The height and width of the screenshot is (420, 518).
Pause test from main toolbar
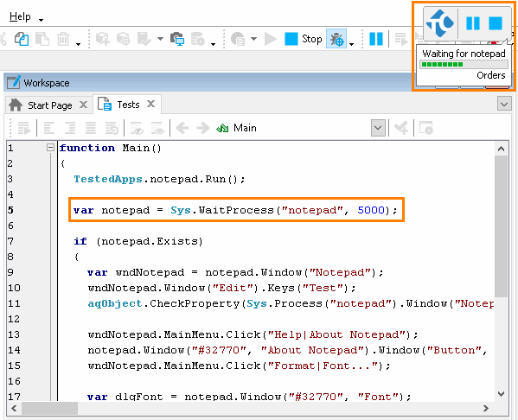376,39
